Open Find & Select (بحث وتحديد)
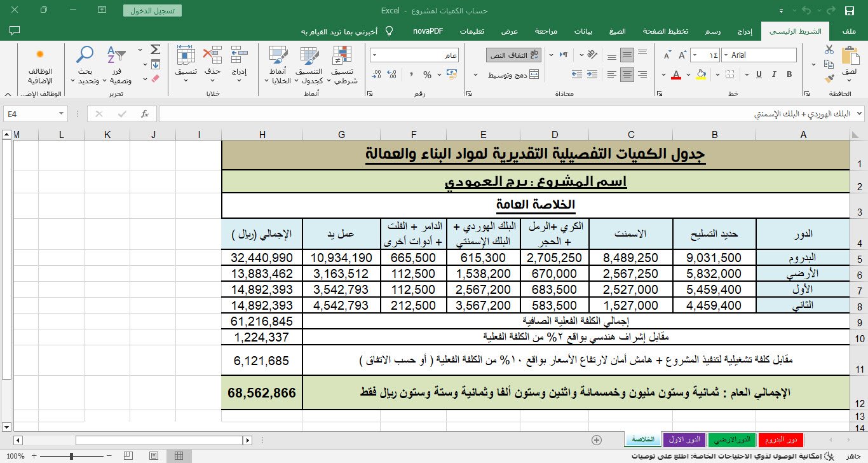 pyautogui.click(x=85, y=66)
